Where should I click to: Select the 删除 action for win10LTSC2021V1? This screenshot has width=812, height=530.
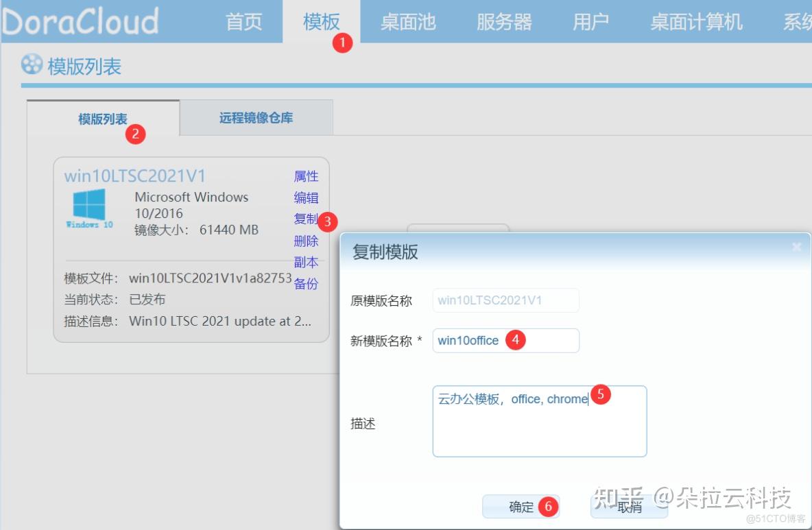[306, 241]
